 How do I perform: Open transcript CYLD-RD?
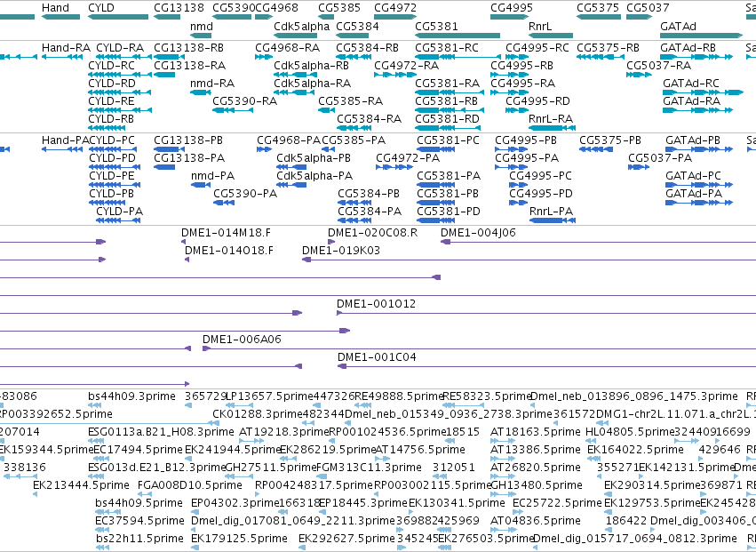click(x=120, y=92)
